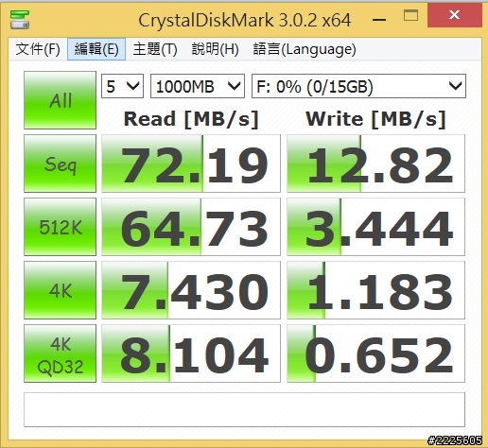Select the 4K QD32 read result 8.104
The width and height of the screenshot is (488, 448).
coord(191,353)
